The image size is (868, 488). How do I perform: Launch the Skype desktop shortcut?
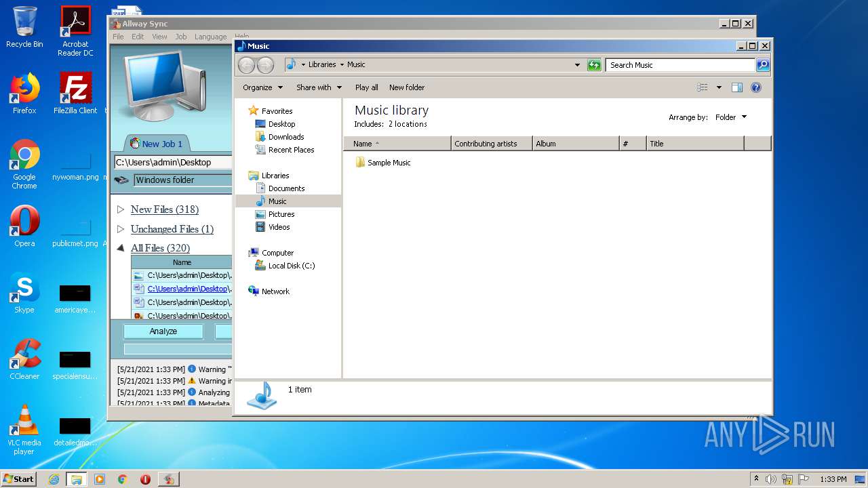[x=24, y=293]
